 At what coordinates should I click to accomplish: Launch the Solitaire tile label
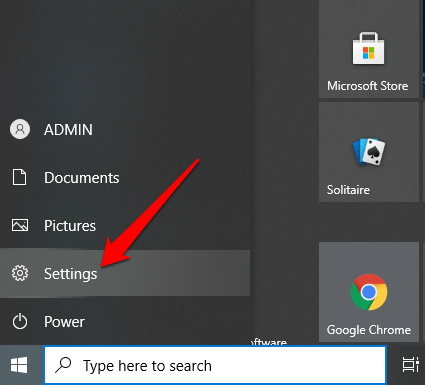(x=348, y=190)
